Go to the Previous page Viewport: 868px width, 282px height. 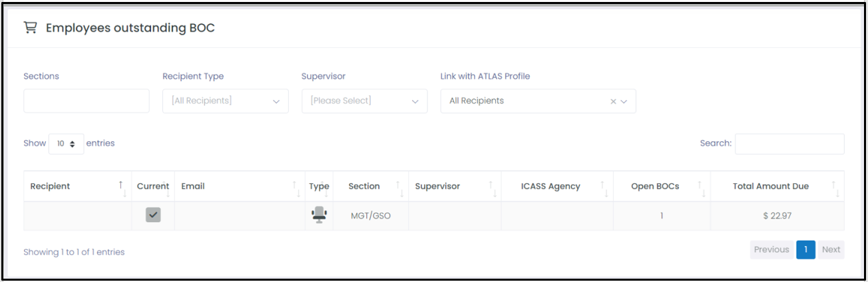[x=771, y=250]
